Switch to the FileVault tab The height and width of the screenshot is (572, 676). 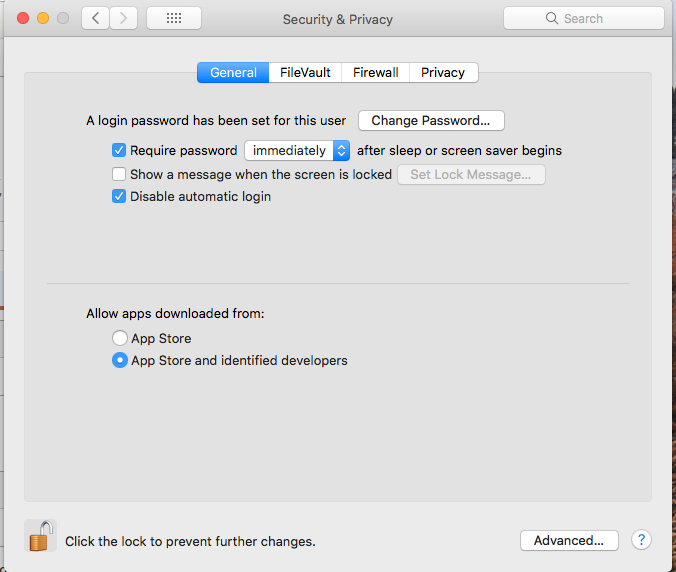tap(305, 72)
